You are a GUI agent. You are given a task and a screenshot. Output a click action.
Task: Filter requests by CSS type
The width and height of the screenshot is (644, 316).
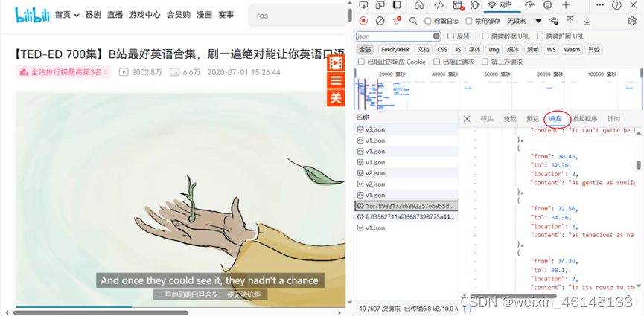442,50
